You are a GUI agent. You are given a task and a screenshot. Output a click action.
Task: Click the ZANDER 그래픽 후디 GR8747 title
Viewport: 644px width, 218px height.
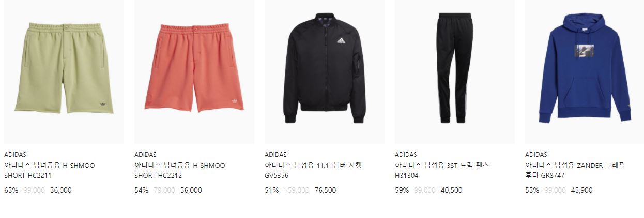click(x=575, y=170)
